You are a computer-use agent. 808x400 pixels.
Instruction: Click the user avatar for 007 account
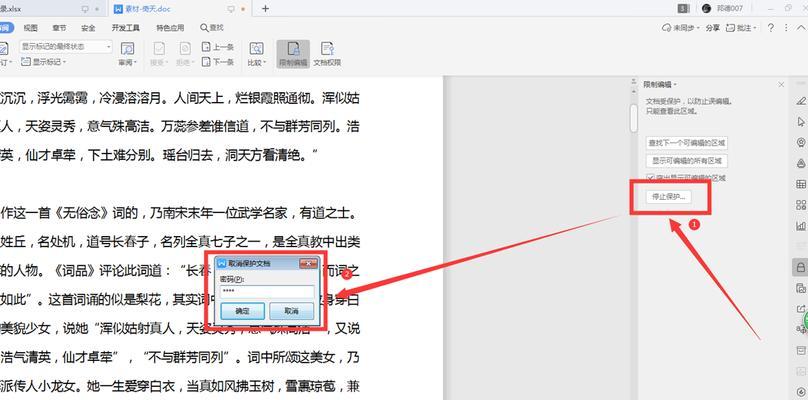(x=706, y=8)
